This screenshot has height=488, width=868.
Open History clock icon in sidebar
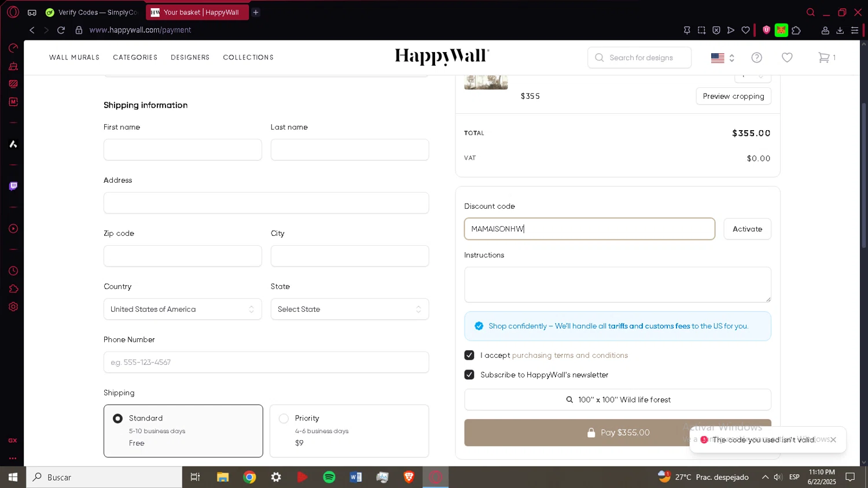pos(13,271)
